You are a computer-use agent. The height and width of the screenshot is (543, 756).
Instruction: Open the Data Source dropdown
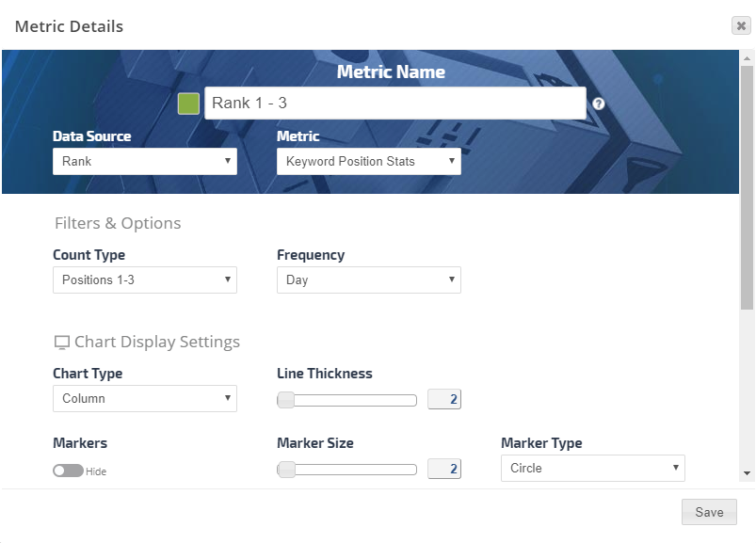(x=144, y=161)
